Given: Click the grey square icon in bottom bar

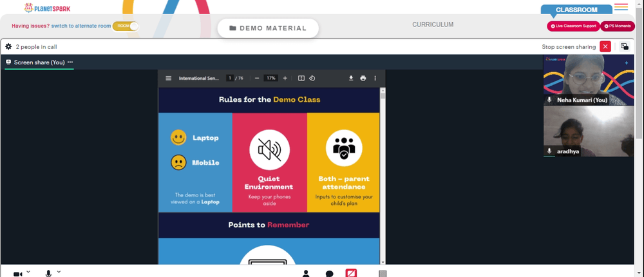Looking at the screenshot, I should 383,274.
